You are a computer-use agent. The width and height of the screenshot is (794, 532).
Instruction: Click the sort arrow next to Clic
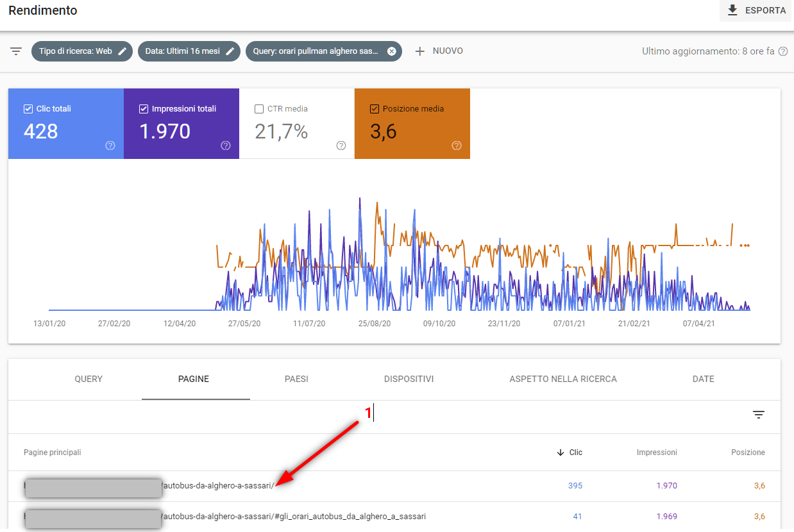(x=560, y=453)
